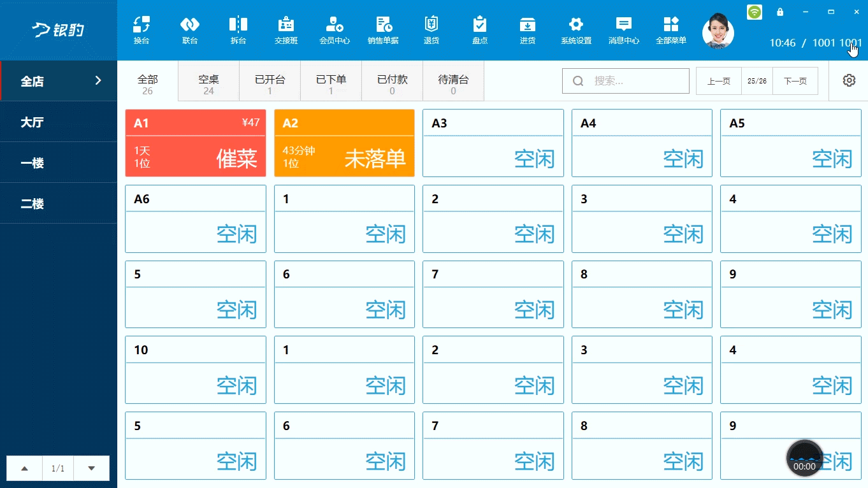Click the search magnifier icon
This screenshot has width=868, height=488.
point(579,81)
